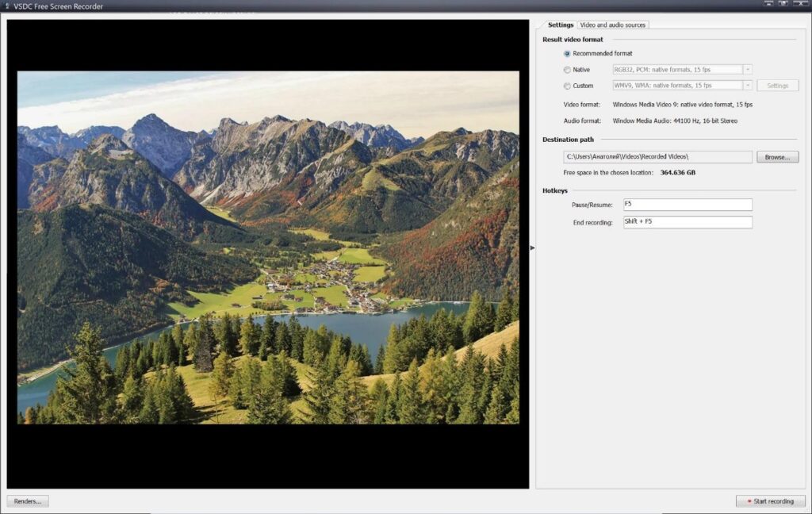
Task: Choose the Custom format radio button
Action: 567,86
